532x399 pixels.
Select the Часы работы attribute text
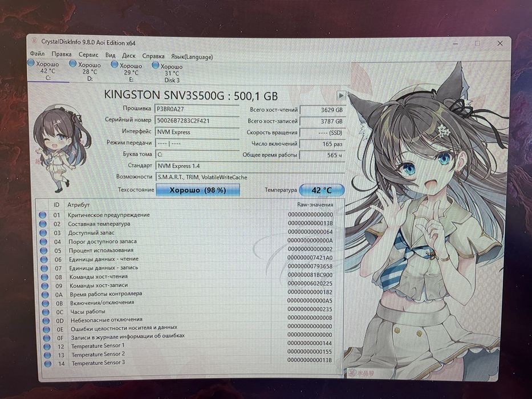click(x=88, y=311)
